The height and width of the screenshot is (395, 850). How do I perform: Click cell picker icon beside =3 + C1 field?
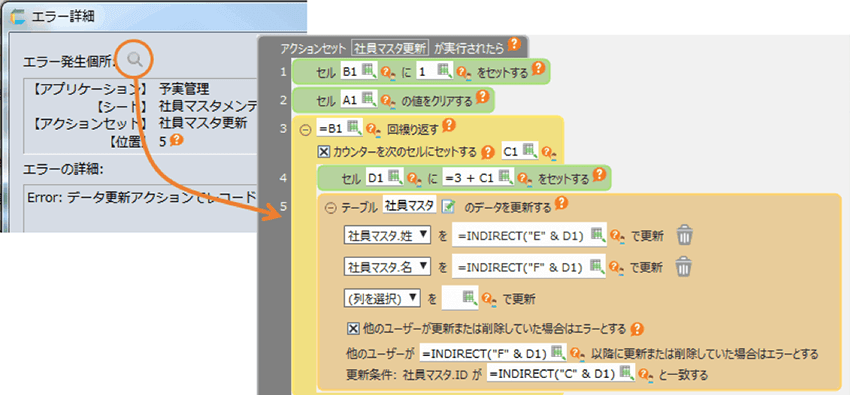click(x=506, y=177)
